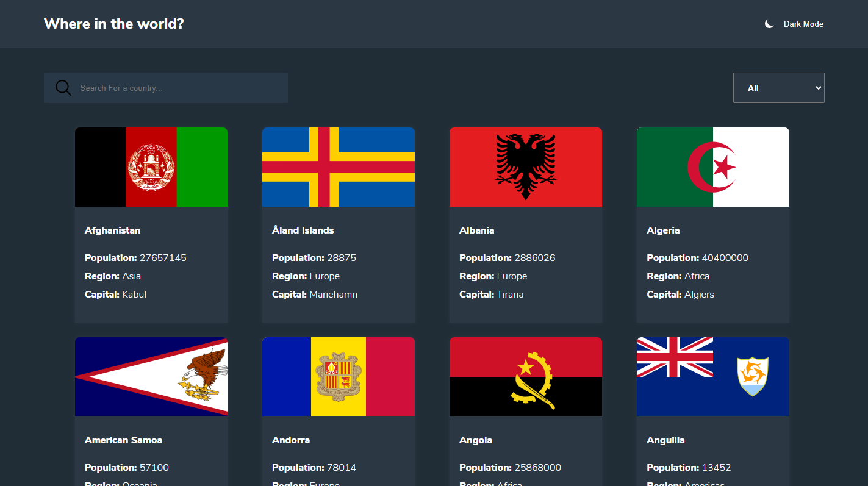This screenshot has width=868, height=486.
Task: Click population value 40400000
Action: click(x=725, y=258)
